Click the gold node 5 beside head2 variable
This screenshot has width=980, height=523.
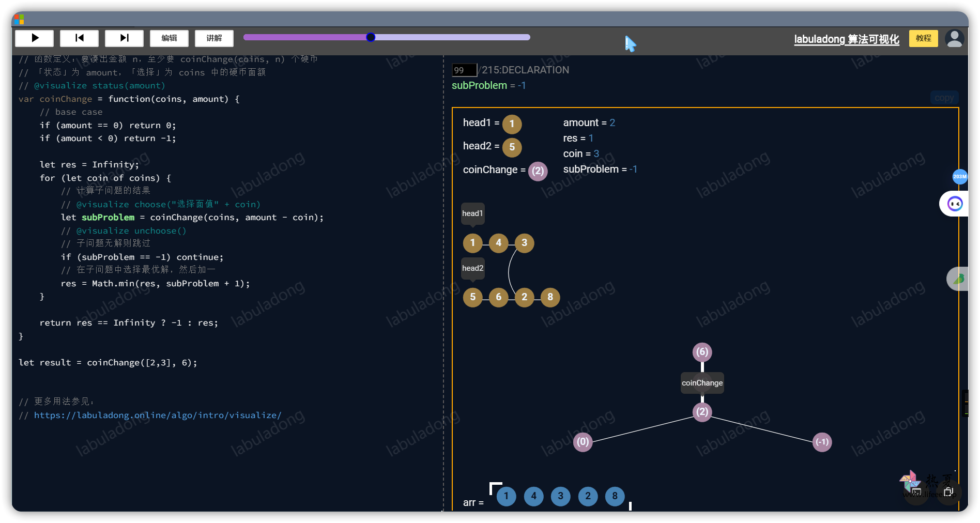[x=512, y=147]
